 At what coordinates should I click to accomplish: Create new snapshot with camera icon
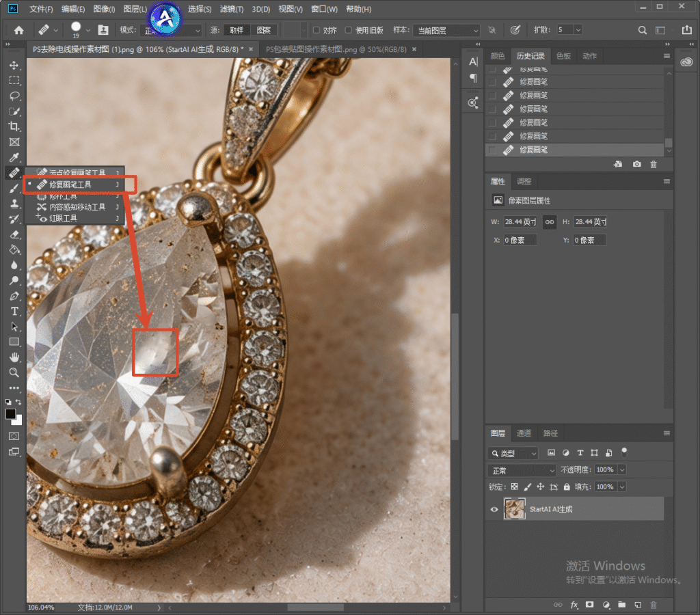tap(636, 164)
